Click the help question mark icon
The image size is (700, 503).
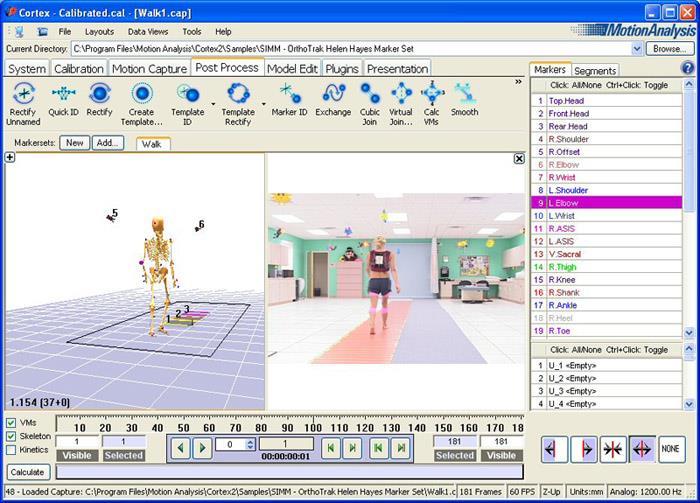[x=688, y=68]
